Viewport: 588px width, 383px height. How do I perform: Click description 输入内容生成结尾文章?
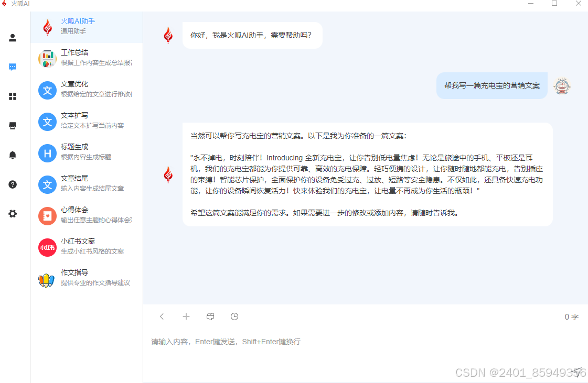coord(92,189)
